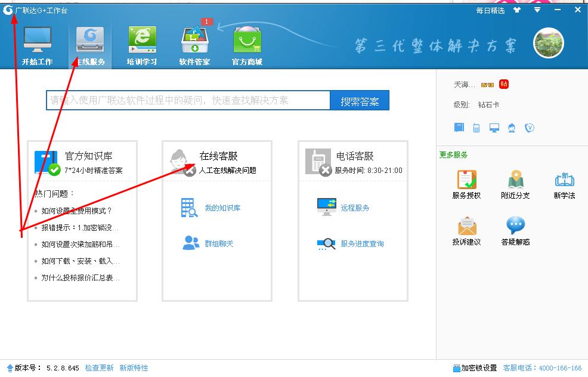Click the 检查更新 link
This screenshot has width=588, height=377.
100,368
